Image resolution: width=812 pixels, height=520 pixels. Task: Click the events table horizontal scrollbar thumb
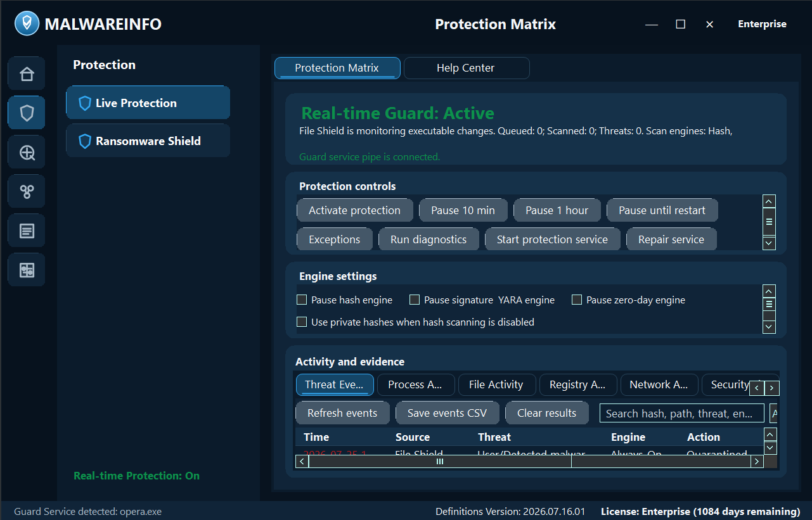tap(440, 462)
